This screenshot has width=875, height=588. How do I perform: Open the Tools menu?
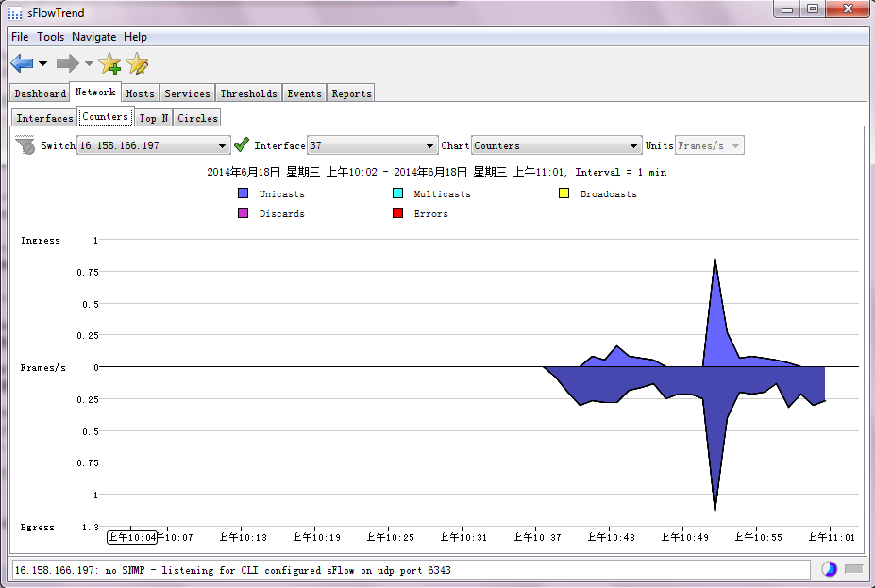tap(50, 37)
